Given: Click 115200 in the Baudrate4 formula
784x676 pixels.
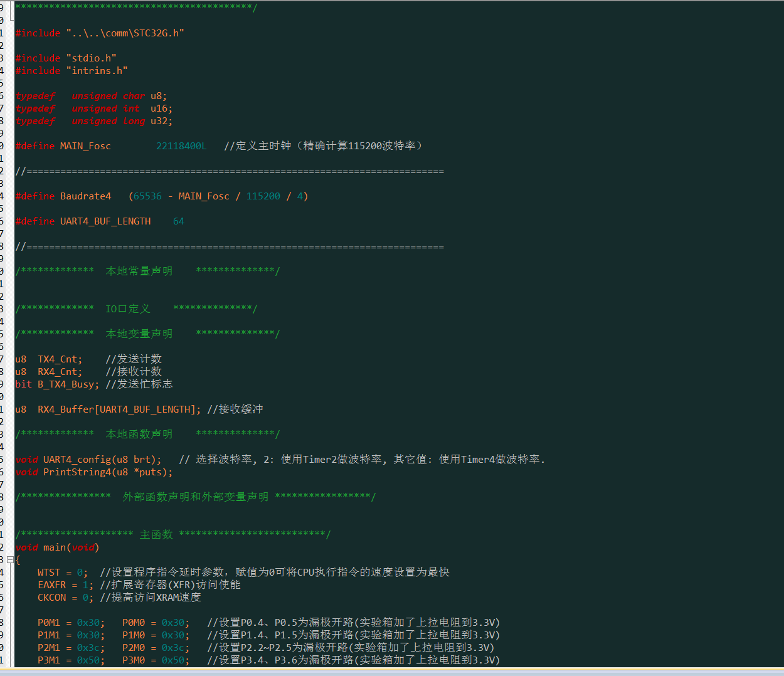Looking at the screenshot, I should pyautogui.click(x=263, y=196).
